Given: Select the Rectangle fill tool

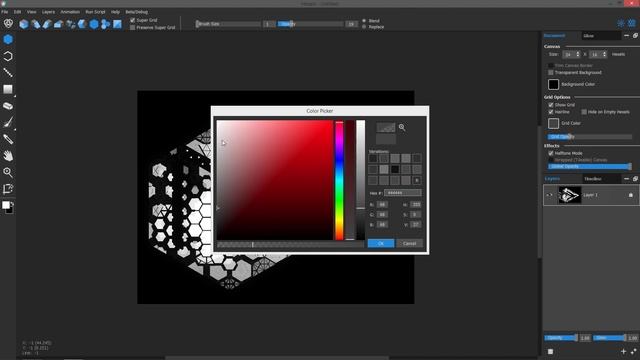Looking at the screenshot, I should tap(8, 89).
